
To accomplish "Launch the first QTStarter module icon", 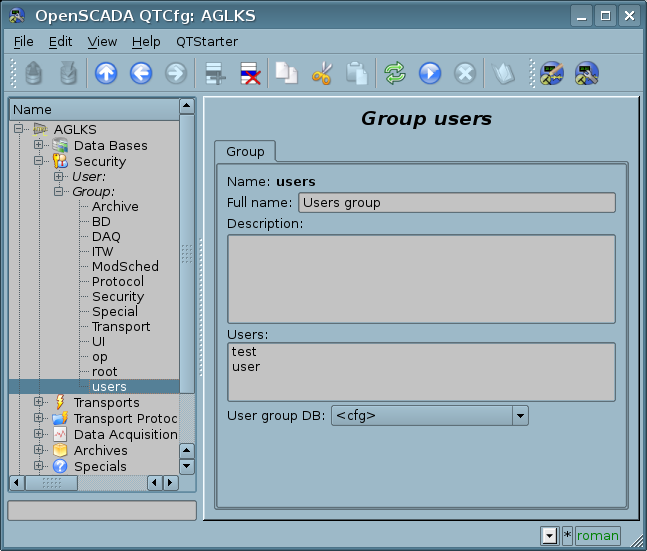I will [552, 73].
